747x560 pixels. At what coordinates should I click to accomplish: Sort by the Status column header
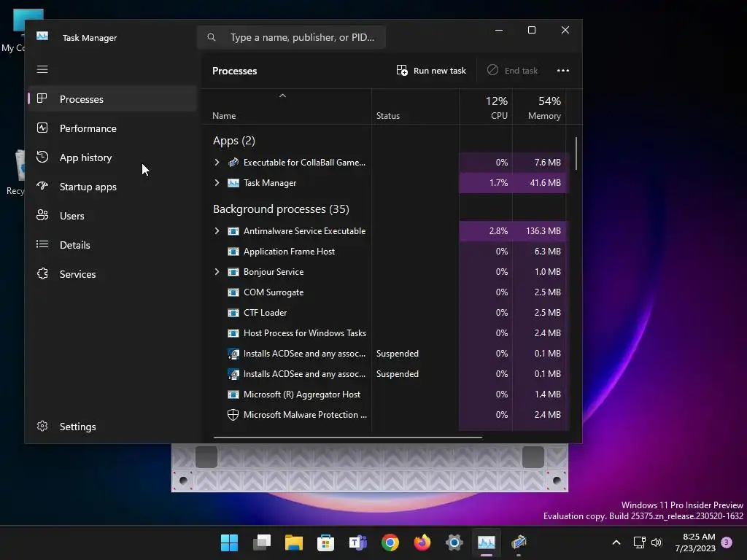[x=415, y=106]
